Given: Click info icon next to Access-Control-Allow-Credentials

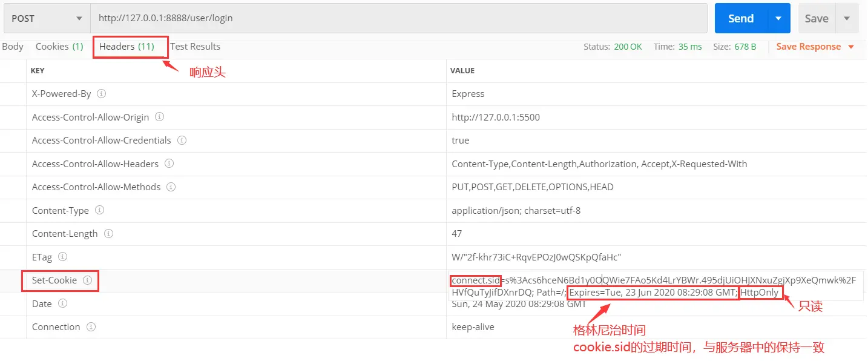Looking at the screenshot, I should coord(182,141).
